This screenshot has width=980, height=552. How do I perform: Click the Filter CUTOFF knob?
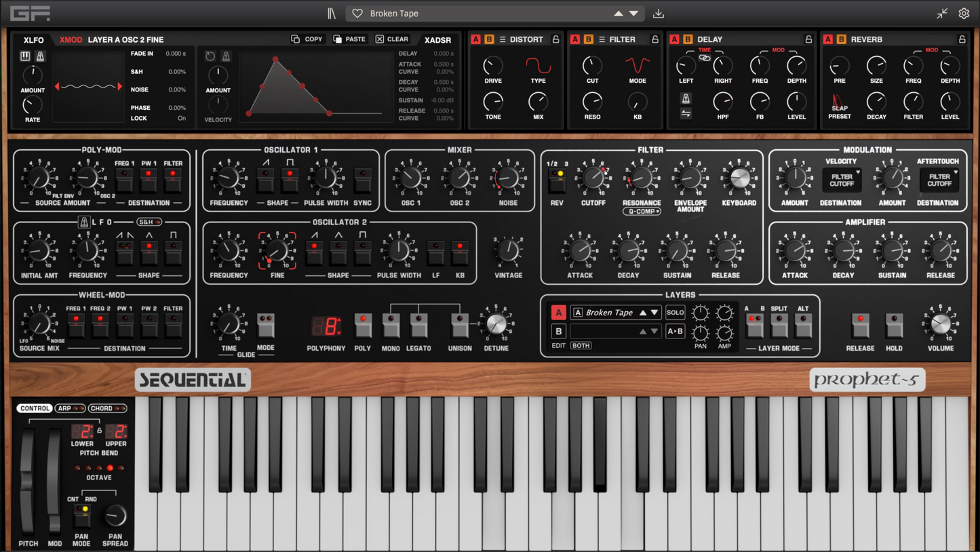[x=593, y=178]
